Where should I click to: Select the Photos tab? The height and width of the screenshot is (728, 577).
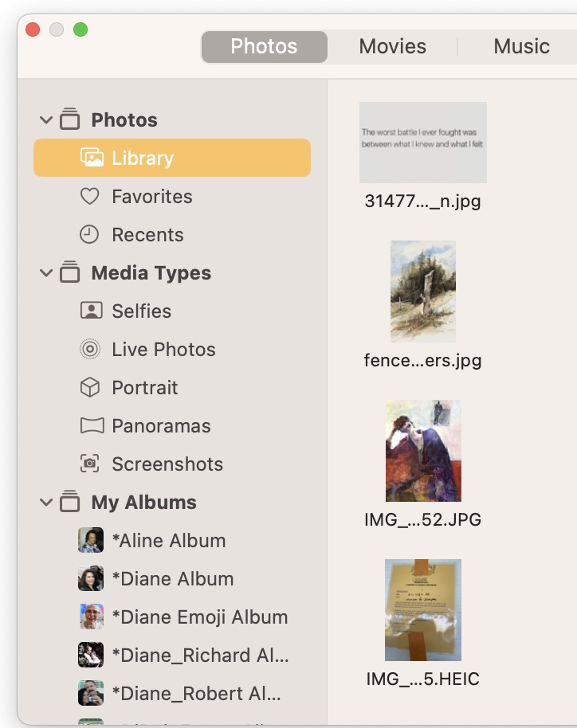pyautogui.click(x=264, y=46)
